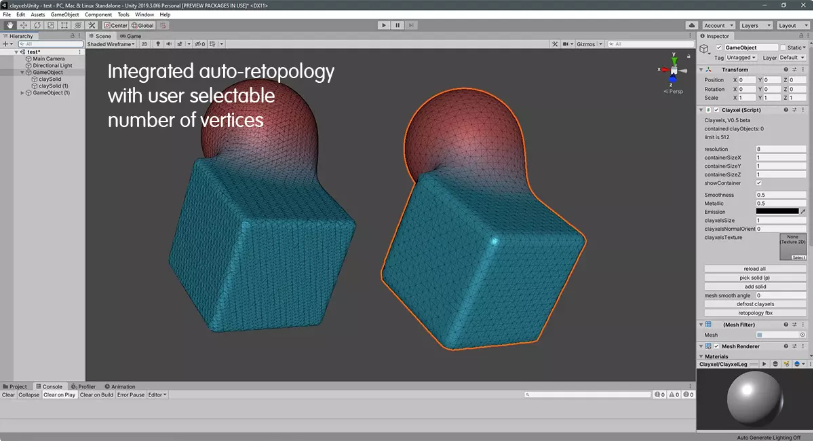Switch to the Scene tab

[101, 36]
